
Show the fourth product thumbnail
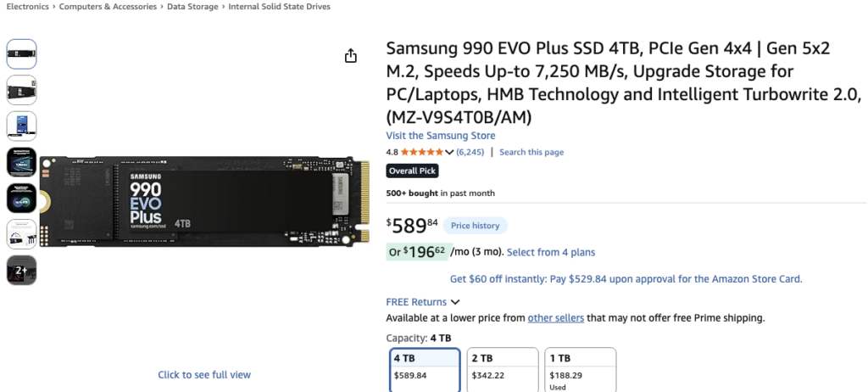pyautogui.click(x=21, y=162)
